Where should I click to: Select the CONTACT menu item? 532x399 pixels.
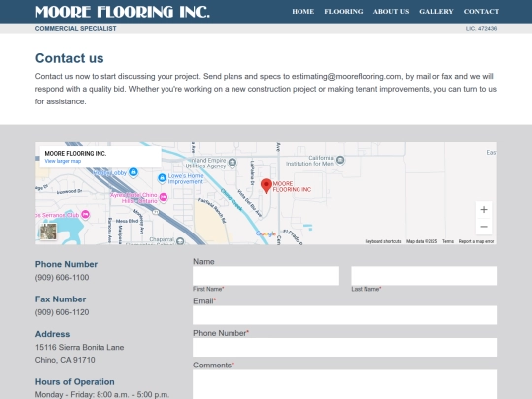pos(481,12)
